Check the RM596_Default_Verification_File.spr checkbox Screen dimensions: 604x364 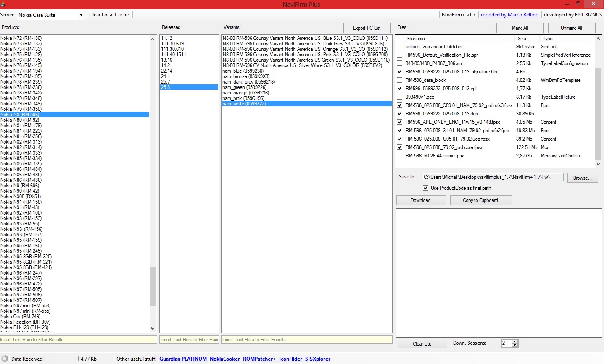coord(399,55)
